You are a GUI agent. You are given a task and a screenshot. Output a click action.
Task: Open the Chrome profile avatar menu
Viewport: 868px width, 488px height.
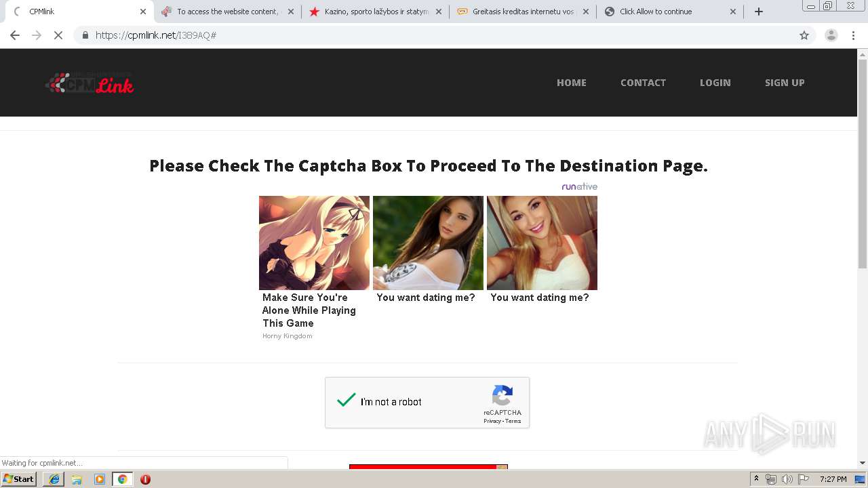pyautogui.click(x=831, y=35)
